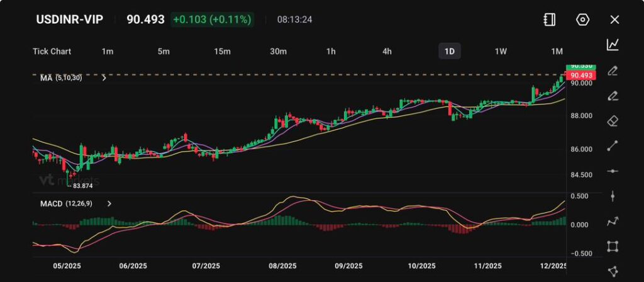Click the USDINR-VIP symbol name

(x=69, y=20)
